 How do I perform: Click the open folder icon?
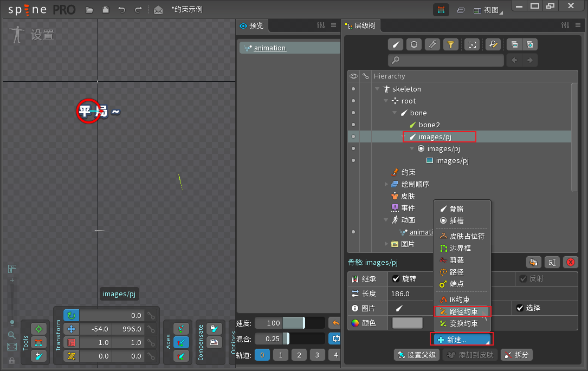89,10
